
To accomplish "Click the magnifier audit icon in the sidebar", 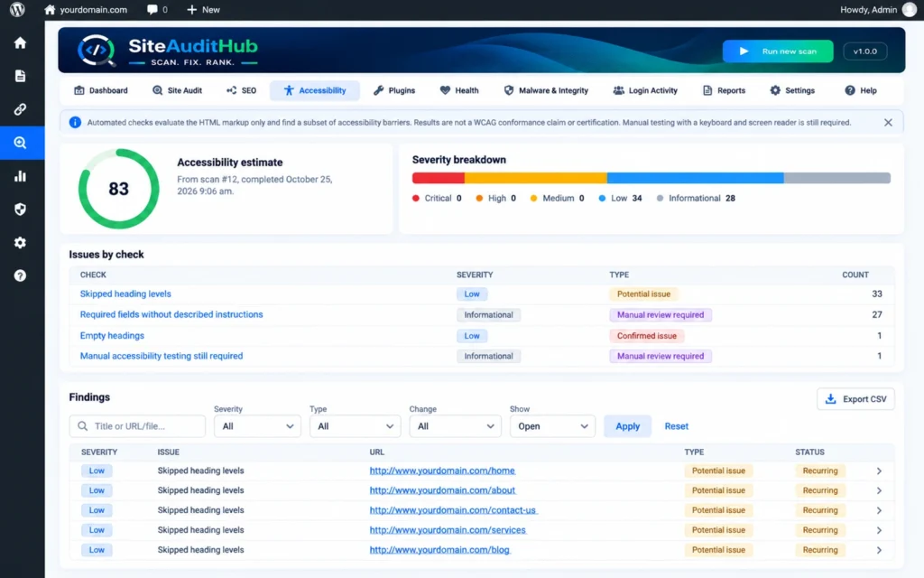I will (x=20, y=143).
